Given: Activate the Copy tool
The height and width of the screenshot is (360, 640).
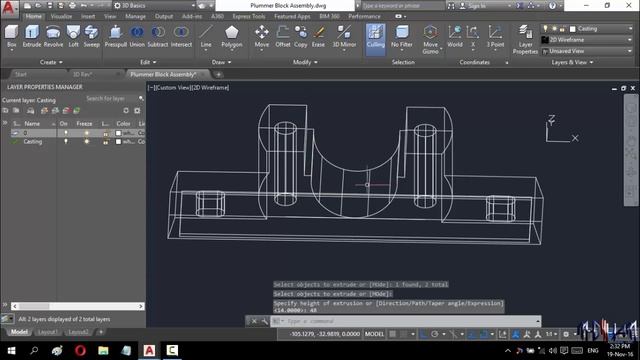Looking at the screenshot, I should (x=300, y=36).
